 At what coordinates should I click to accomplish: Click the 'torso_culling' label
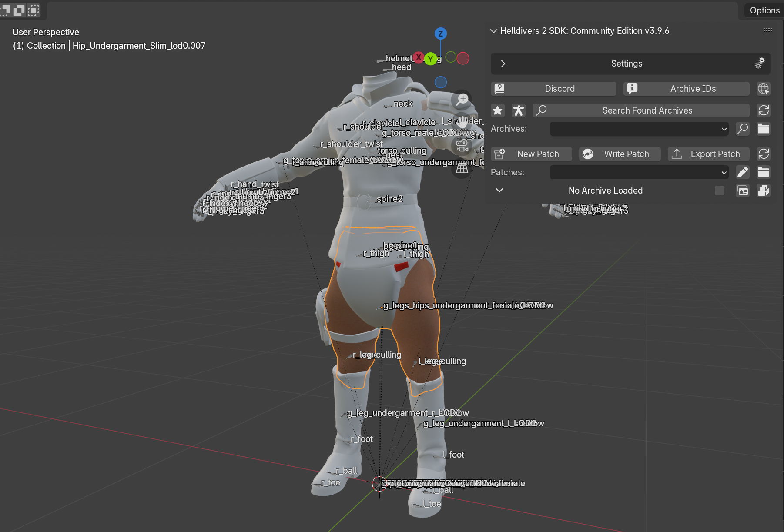tap(402, 151)
